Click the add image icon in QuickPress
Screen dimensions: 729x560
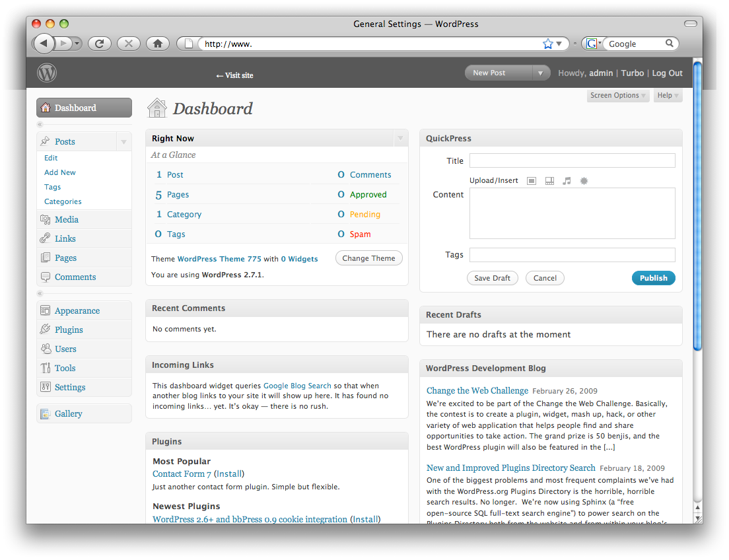pyautogui.click(x=532, y=181)
